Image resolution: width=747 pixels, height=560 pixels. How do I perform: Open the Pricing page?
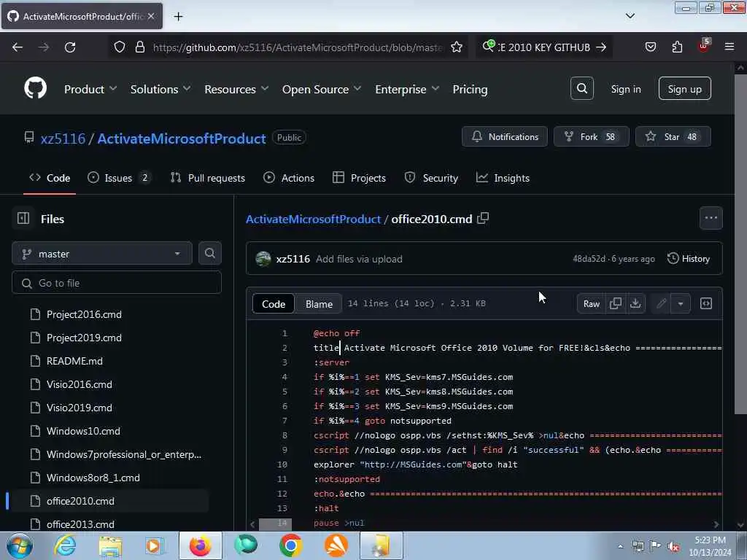point(470,89)
